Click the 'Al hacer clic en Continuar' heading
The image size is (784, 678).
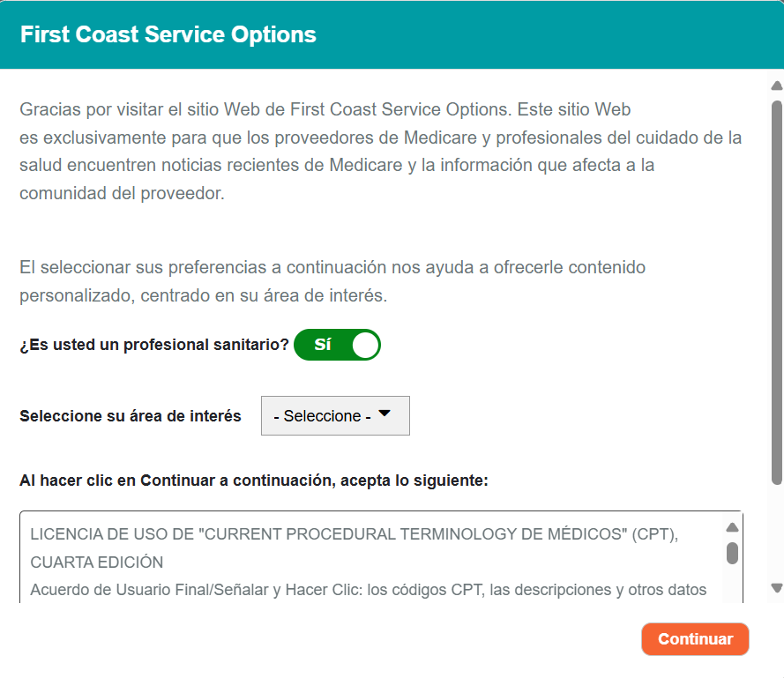(x=254, y=481)
